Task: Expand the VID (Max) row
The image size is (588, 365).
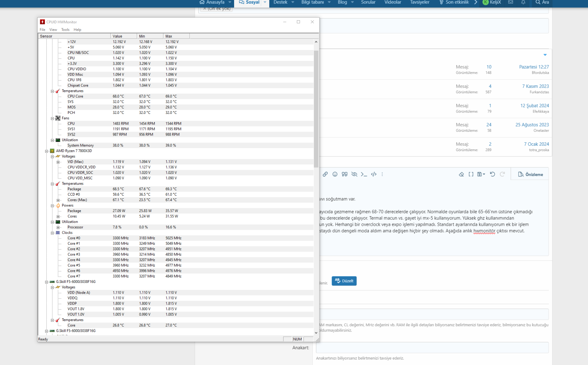Action: tap(58, 162)
